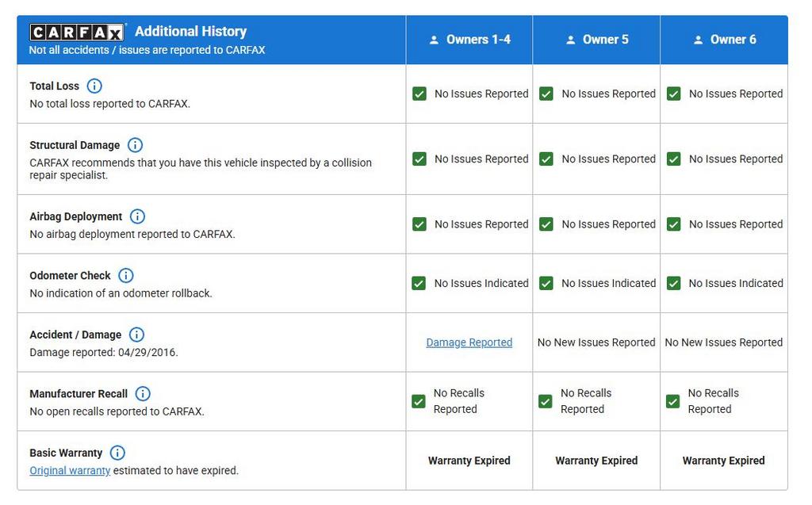Click Warranty Expired text under Owner 6
812x505 pixels.
coord(723,461)
